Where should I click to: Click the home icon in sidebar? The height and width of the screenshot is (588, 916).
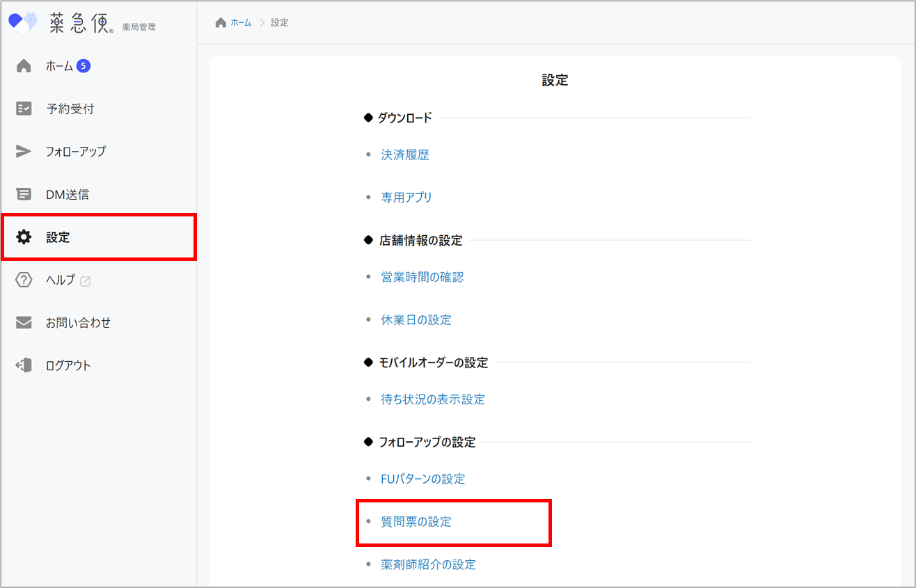24,66
